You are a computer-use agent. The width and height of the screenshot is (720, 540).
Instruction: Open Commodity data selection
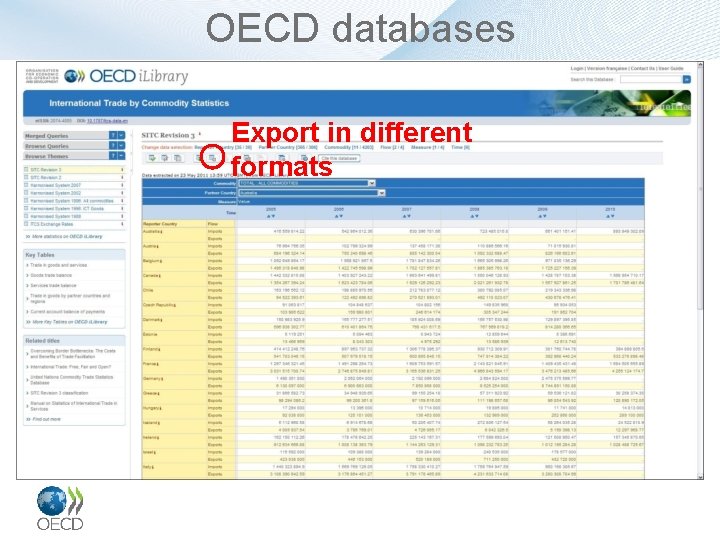point(349,147)
